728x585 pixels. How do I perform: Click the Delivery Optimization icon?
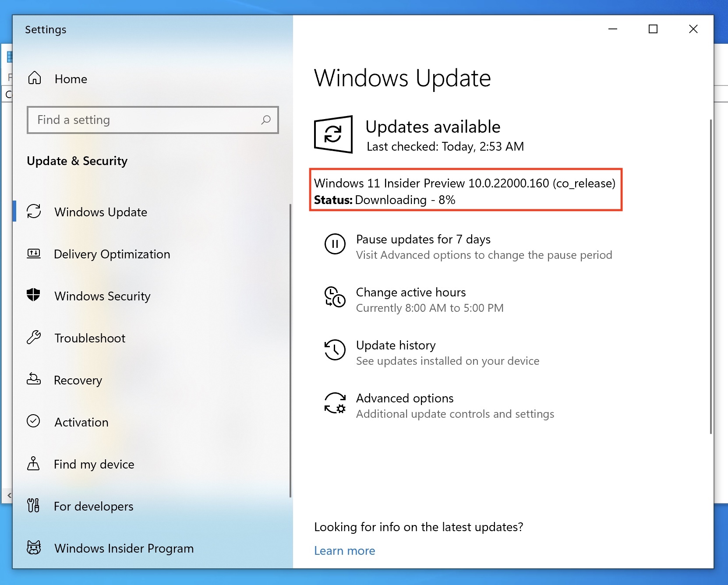pos(34,253)
